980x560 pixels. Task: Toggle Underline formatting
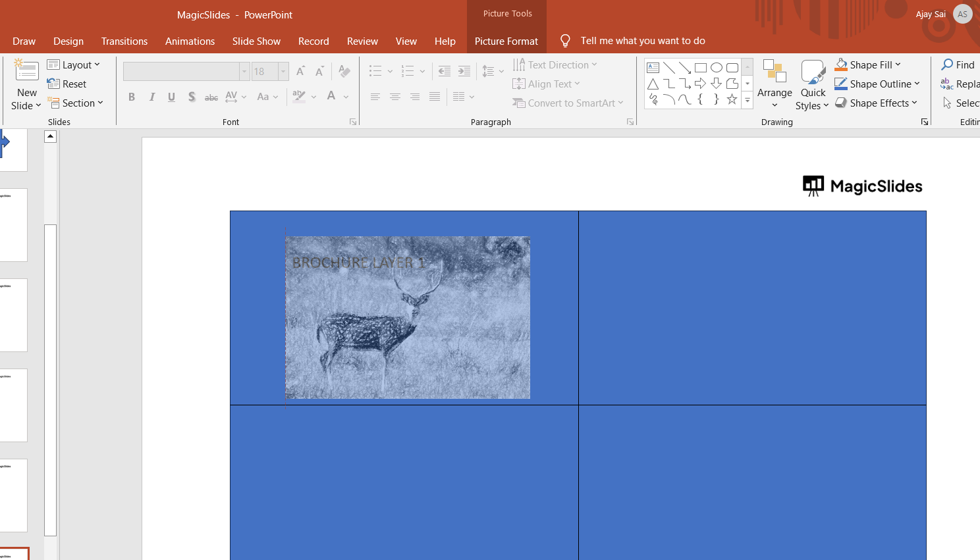point(172,97)
